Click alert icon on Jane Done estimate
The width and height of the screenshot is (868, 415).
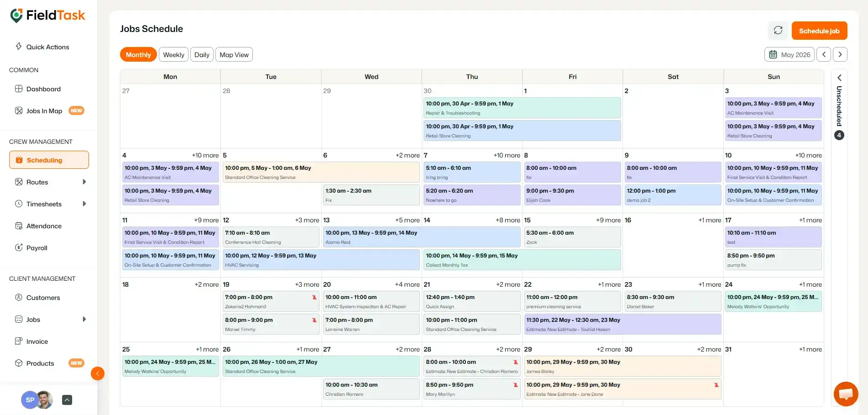click(x=716, y=385)
